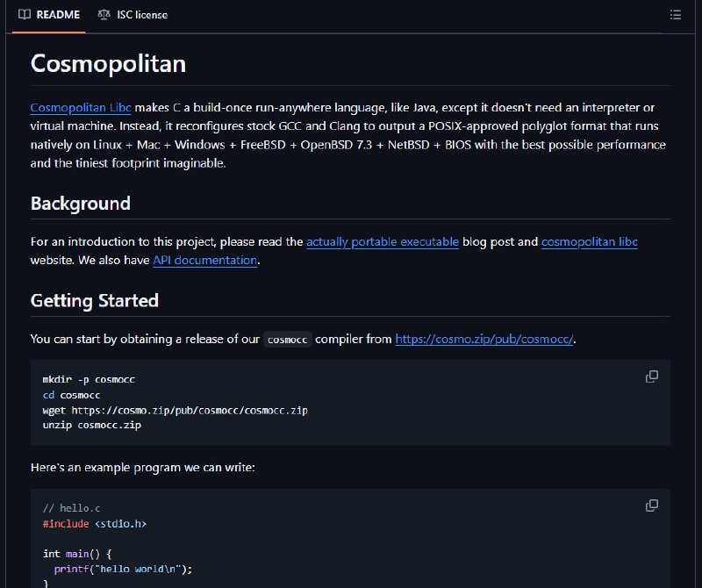Click the 'unzip cosmocc.zip' line

92,425
